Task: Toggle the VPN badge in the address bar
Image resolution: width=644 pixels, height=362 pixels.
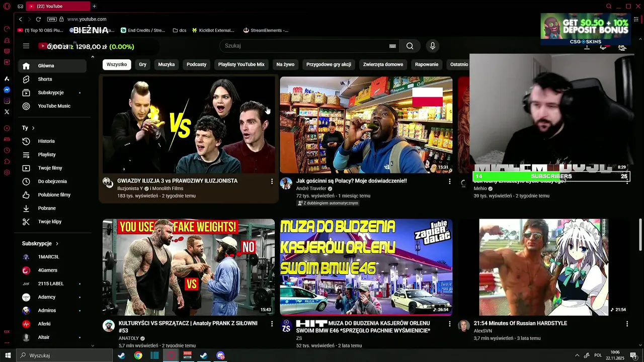Action: 52,19
